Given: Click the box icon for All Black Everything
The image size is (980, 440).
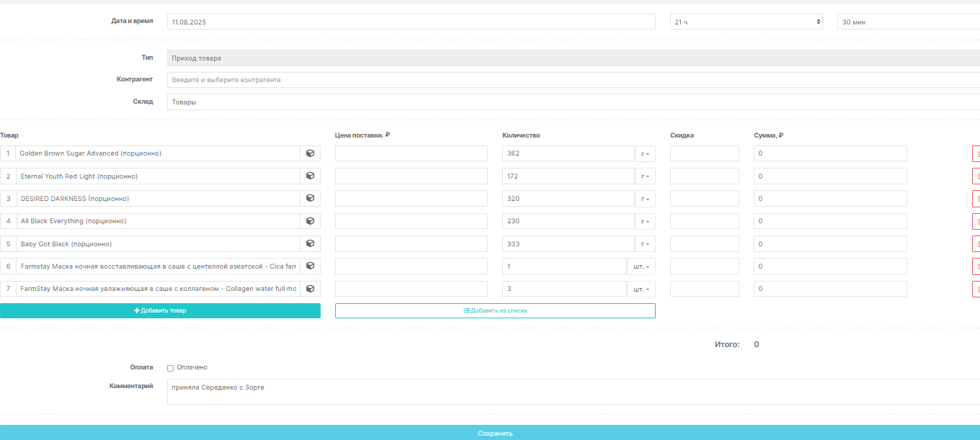Looking at the screenshot, I should pyautogui.click(x=311, y=221).
